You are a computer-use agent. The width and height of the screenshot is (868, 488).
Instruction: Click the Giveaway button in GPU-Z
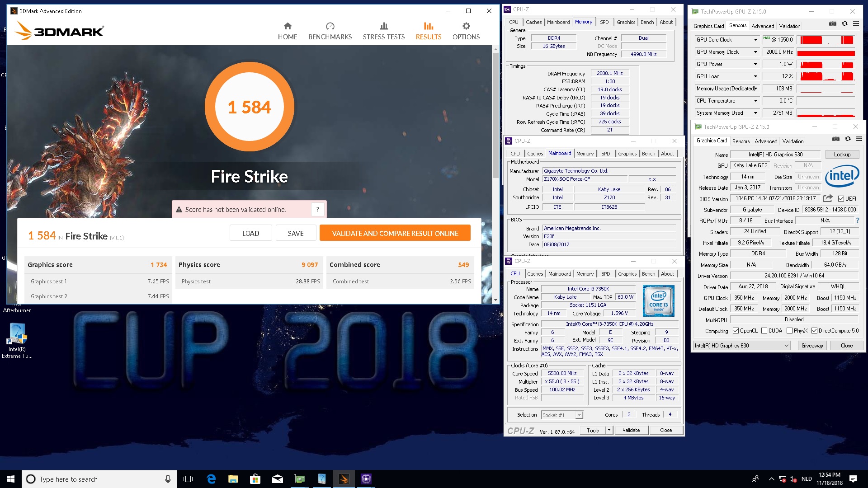tap(812, 346)
